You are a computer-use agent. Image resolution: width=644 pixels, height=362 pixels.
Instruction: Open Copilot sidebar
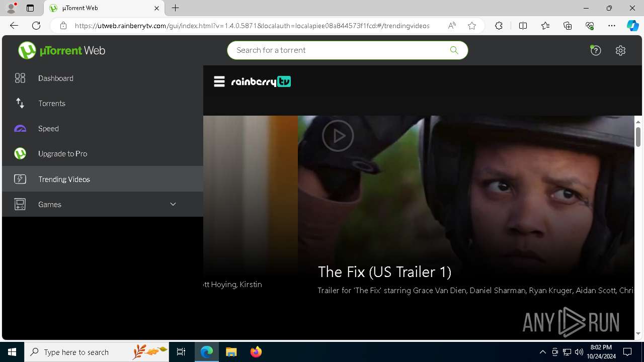point(632,26)
